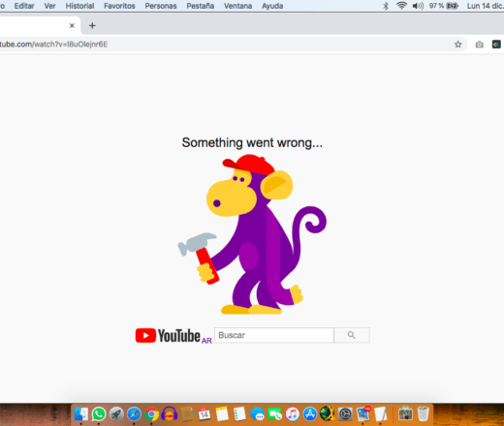Open App Store from the dock

tap(310, 414)
